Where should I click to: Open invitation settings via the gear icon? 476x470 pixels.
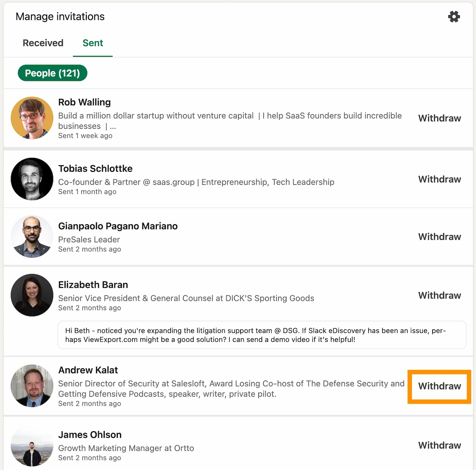(x=454, y=17)
